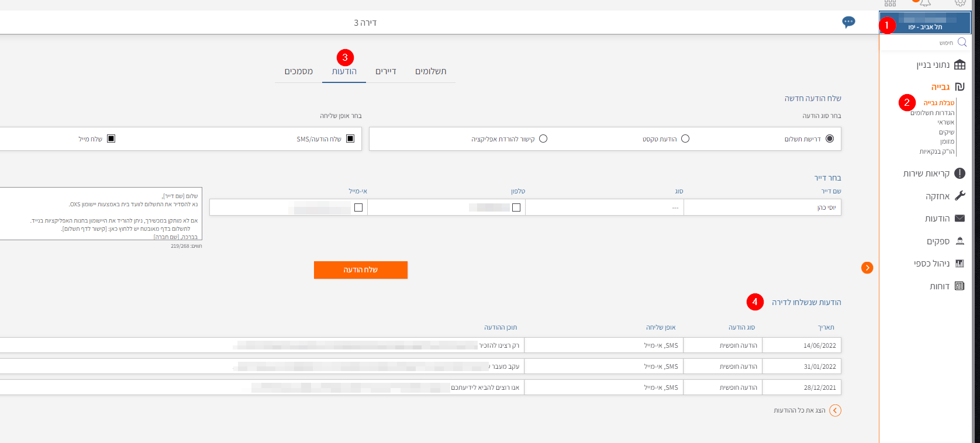This screenshot has height=443, width=980.
Task: Click the ספקים suppliers icon
Action: click(x=960, y=241)
